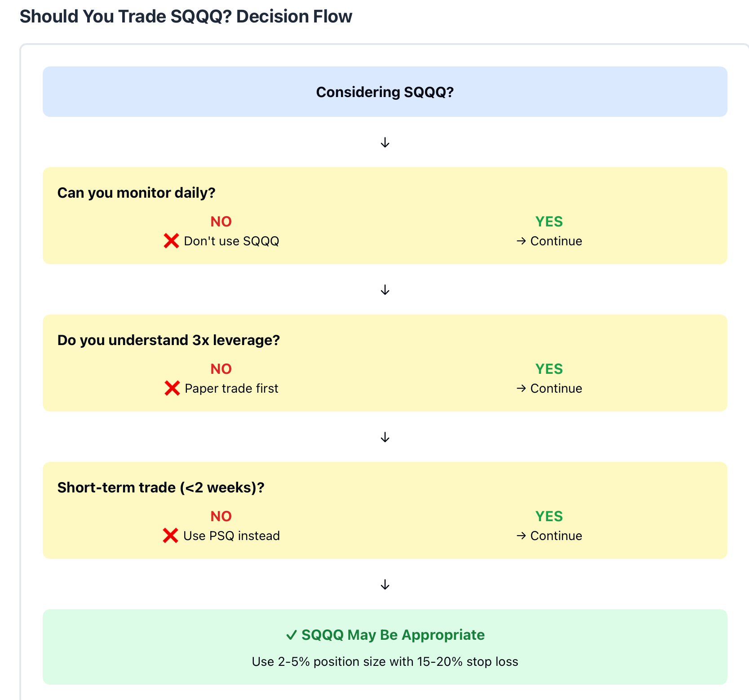Click the down arrow above the green result box
The height and width of the screenshot is (700, 749).
point(385,585)
